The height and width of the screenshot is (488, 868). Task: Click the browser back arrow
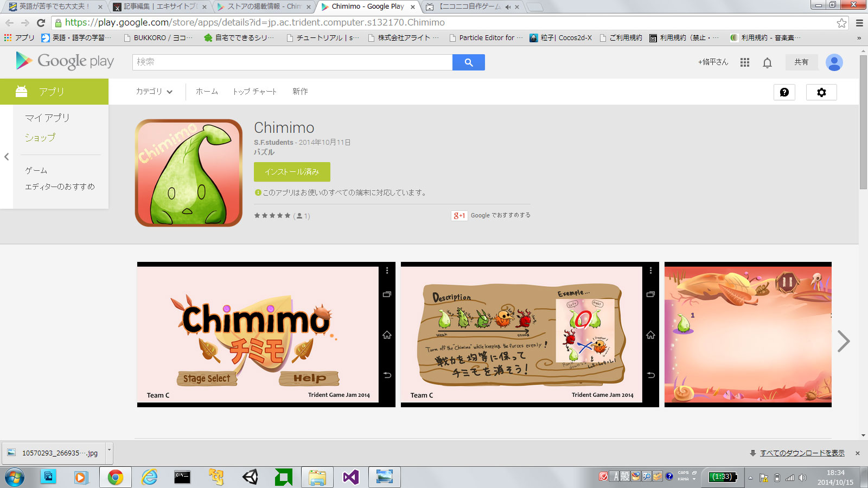[9, 23]
